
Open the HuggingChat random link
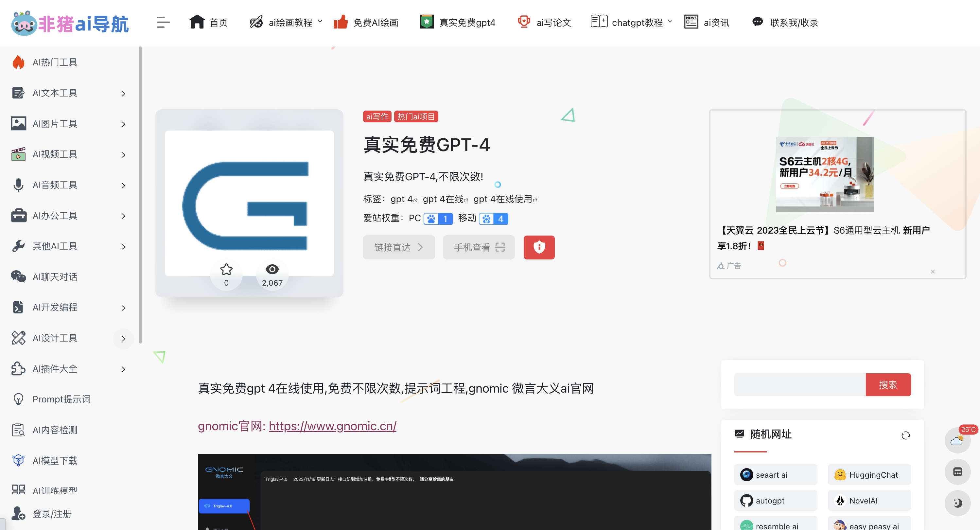pos(869,474)
